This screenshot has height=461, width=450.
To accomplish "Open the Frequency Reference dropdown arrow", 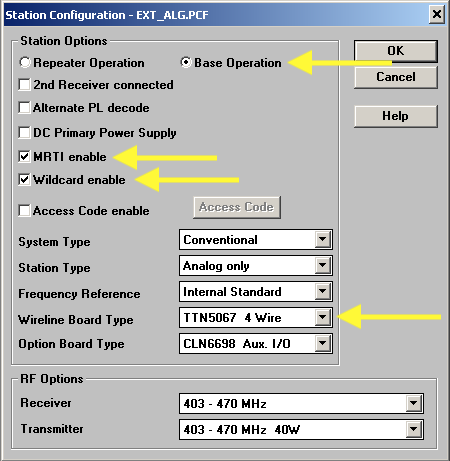I will [323, 291].
